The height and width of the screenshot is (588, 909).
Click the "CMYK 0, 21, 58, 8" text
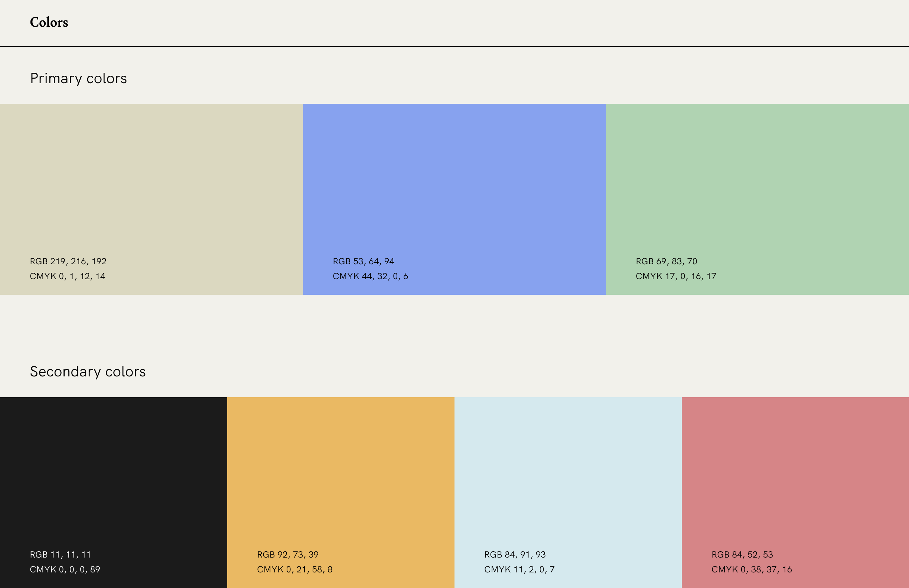[x=294, y=569]
